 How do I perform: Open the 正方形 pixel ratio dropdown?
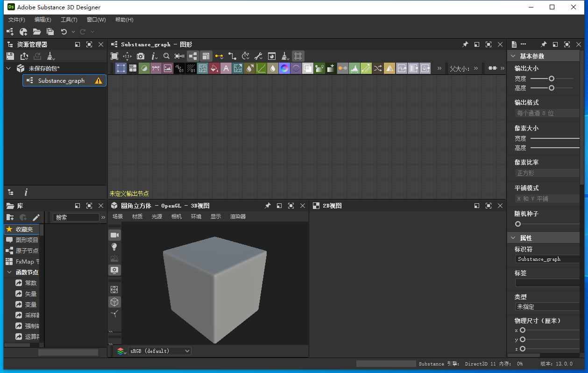pyautogui.click(x=547, y=173)
